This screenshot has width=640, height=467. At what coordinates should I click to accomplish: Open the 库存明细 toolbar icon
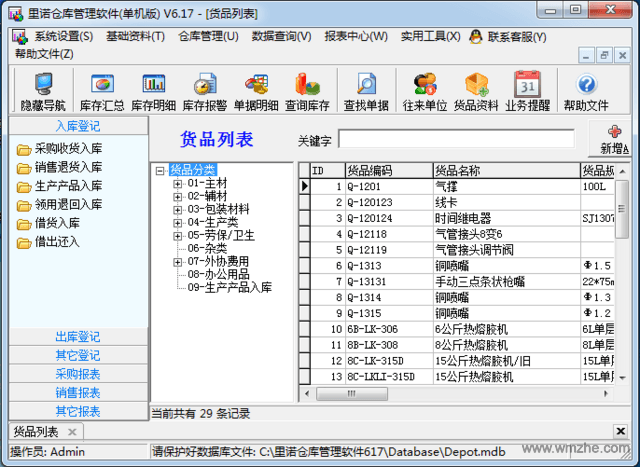(x=153, y=91)
